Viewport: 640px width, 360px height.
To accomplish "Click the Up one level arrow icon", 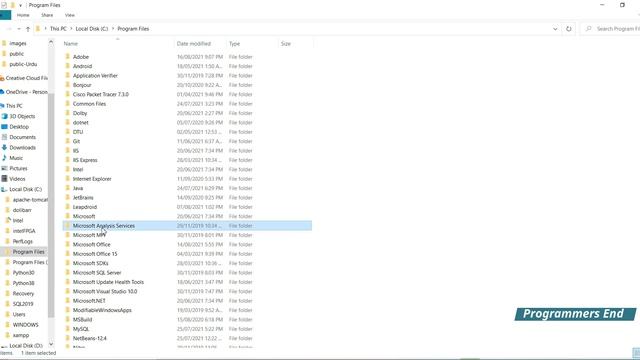I will [28, 29].
